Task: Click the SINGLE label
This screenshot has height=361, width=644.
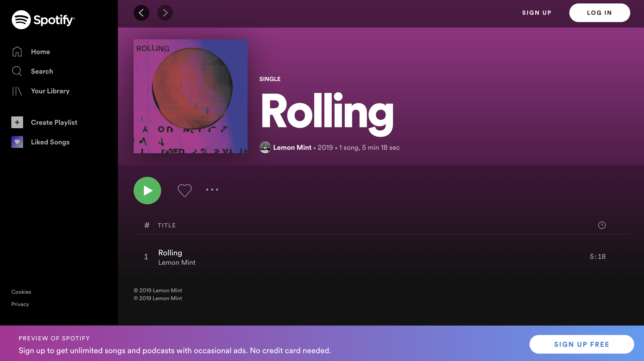Action: [270, 79]
